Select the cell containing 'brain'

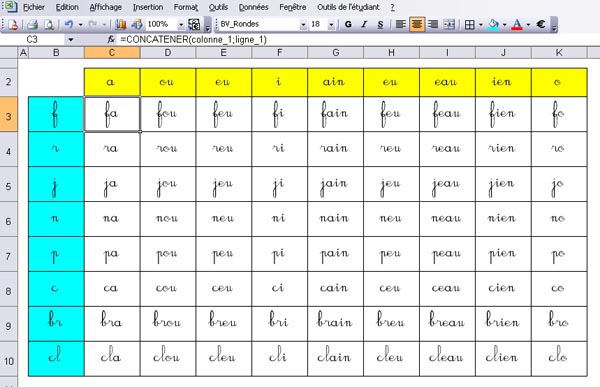click(x=336, y=324)
